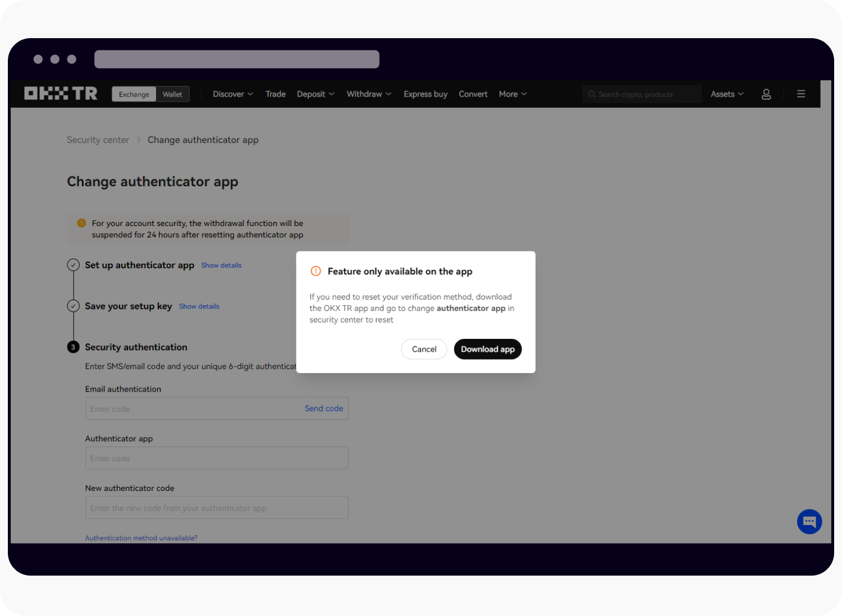Open the hamburger menu
This screenshot has height=616, width=842.
pyautogui.click(x=800, y=94)
